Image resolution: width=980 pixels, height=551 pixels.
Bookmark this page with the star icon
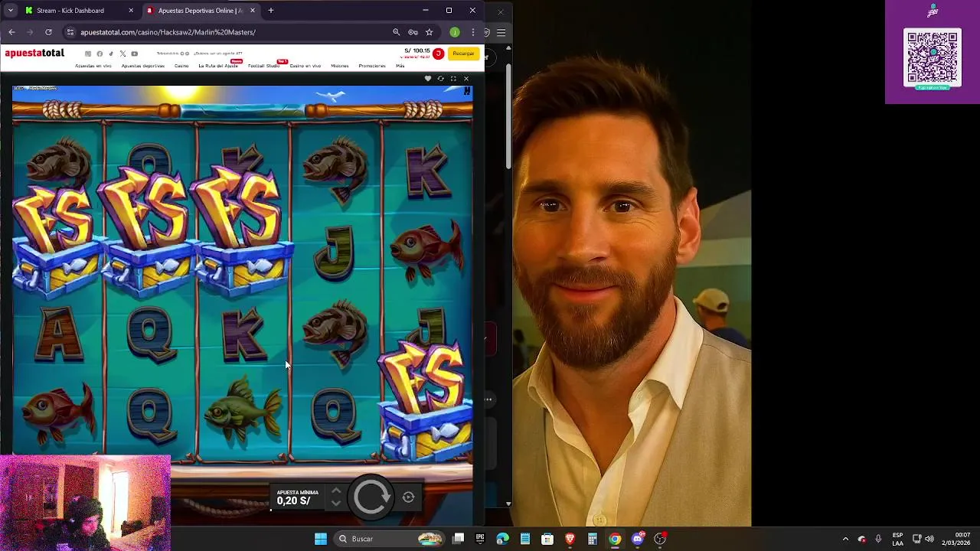[x=429, y=32]
